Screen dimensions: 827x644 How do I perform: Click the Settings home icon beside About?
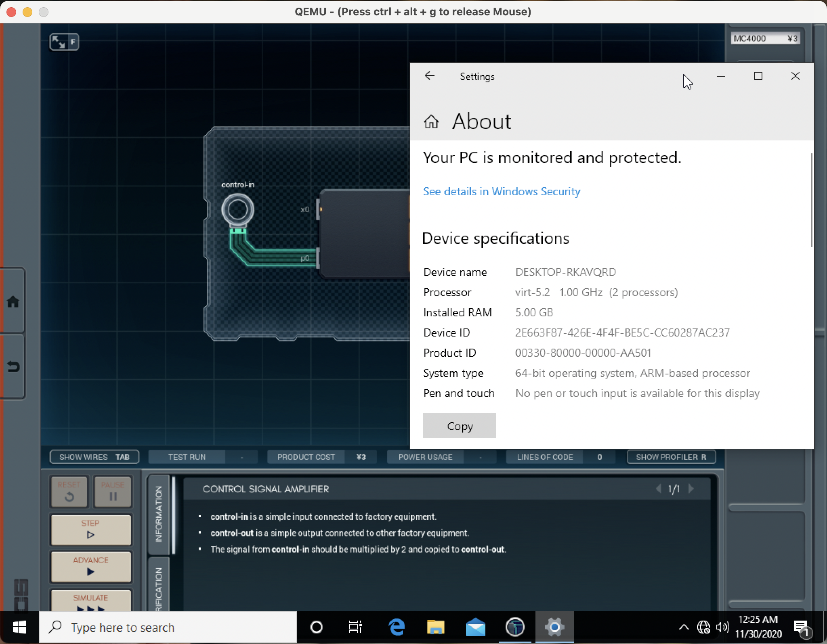pyautogui.click(x=431, y=121)
